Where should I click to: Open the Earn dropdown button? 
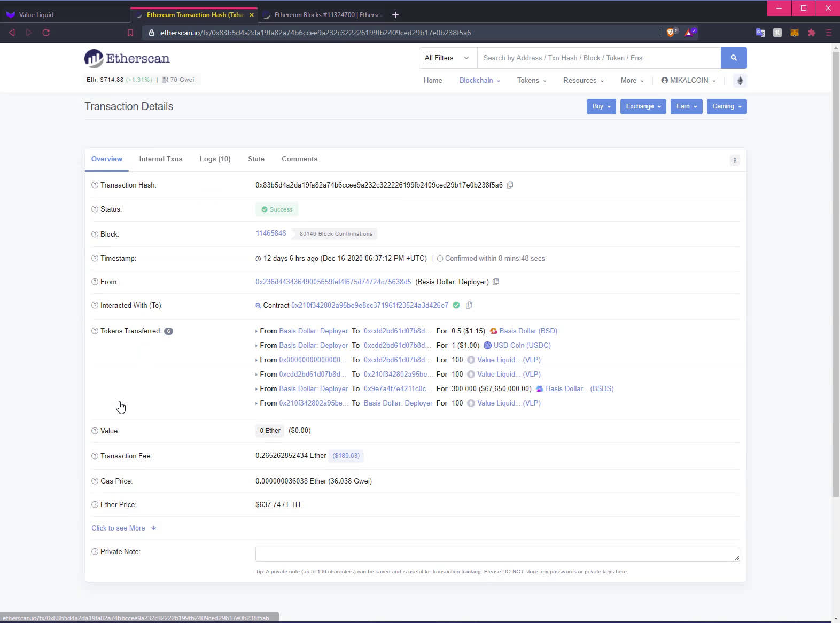687,106
